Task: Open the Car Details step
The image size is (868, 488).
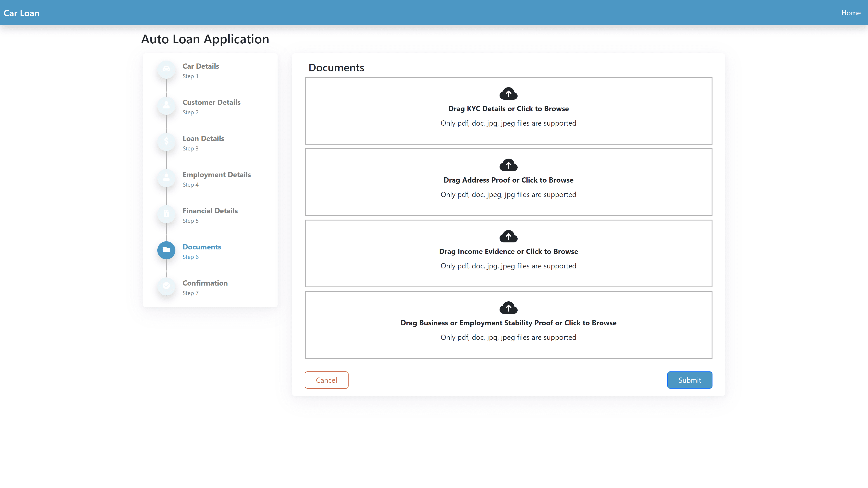Action: (200, 66)
